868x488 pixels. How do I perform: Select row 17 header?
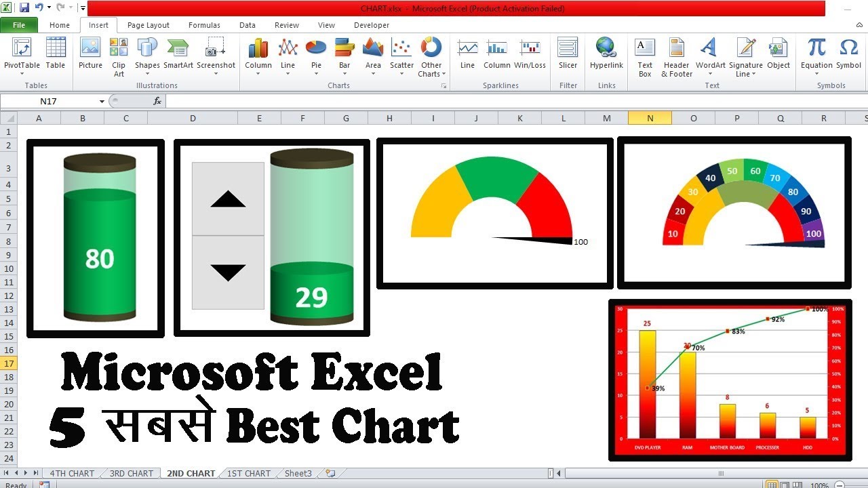pos(9,363)
